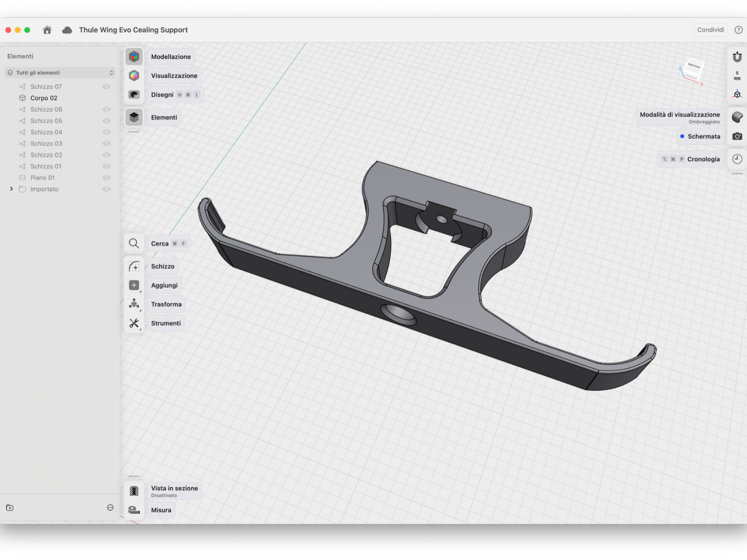Click the Vista in sezione label
Image resolution: width=747 pixels, height=560 pixels.
coord(174,488)
